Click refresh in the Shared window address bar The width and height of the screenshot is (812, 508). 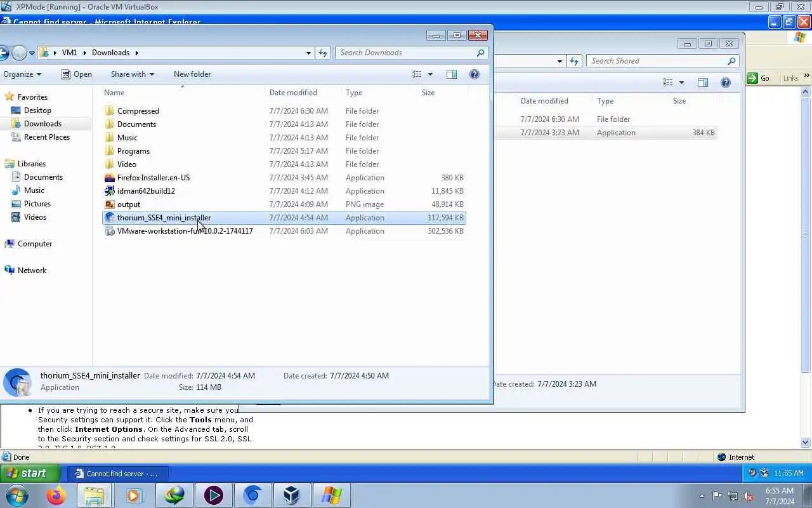574,61
